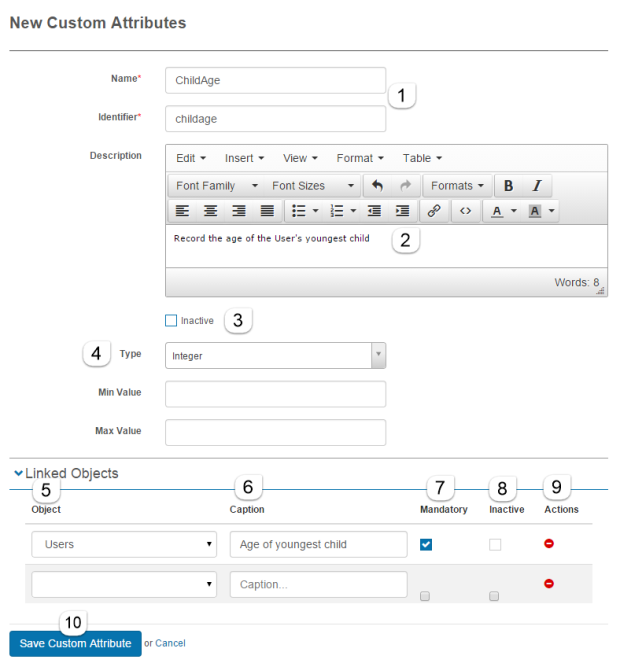
Task: Open the Table menu in the editor
Action: pyautogui.click(x=422, y=158)
